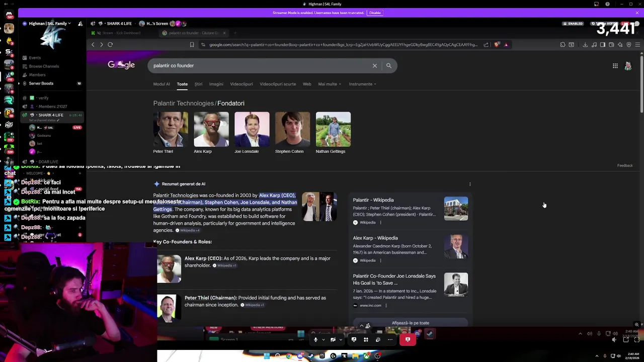Open options menu for Palantir Wikipedia result
Image resolution: width=644 pixels, height=362 pixels.
380,222
